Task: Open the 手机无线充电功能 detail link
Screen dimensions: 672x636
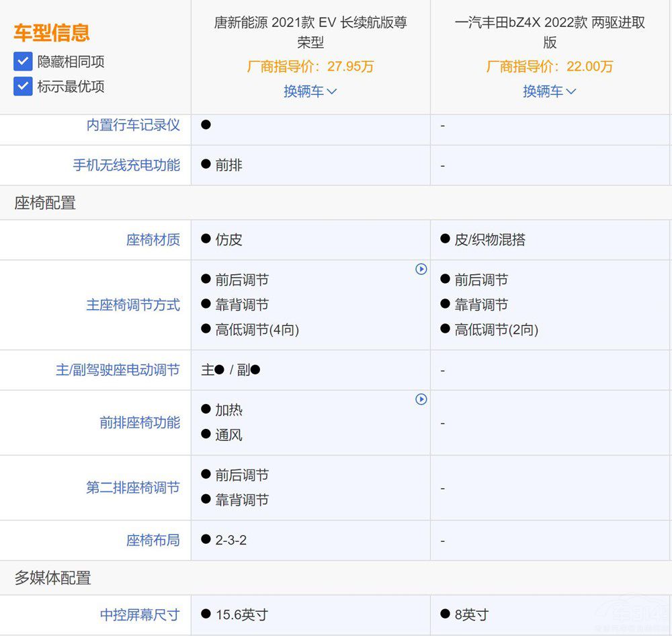Action: tap(125, 165)
